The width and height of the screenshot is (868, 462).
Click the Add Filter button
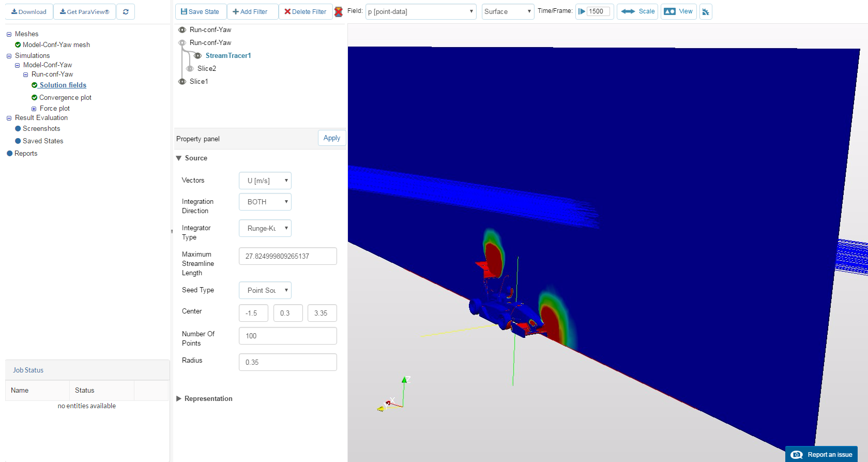click(x=253, y=11)
